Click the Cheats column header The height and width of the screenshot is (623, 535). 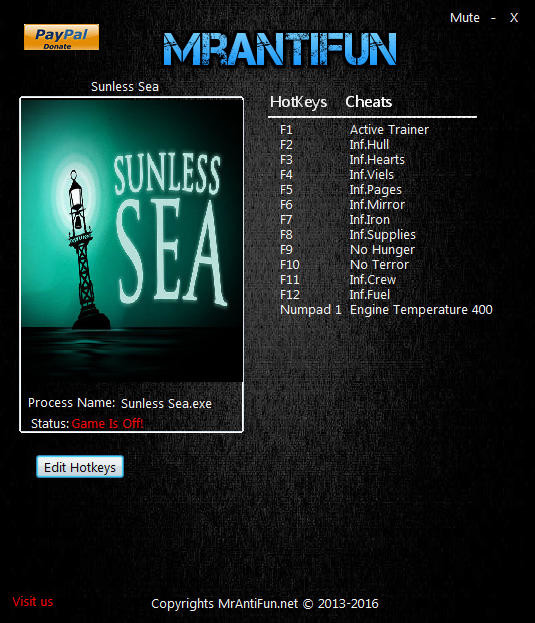click(369, 102)
